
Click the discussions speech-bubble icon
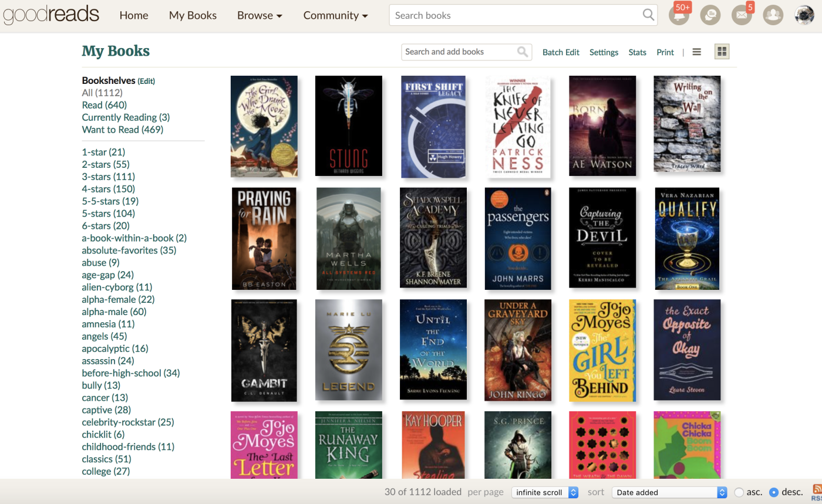coord(710,15)
